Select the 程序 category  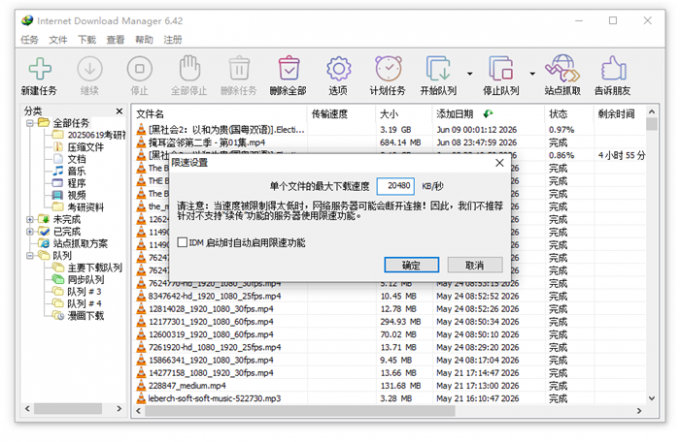[x=76, y=183]
